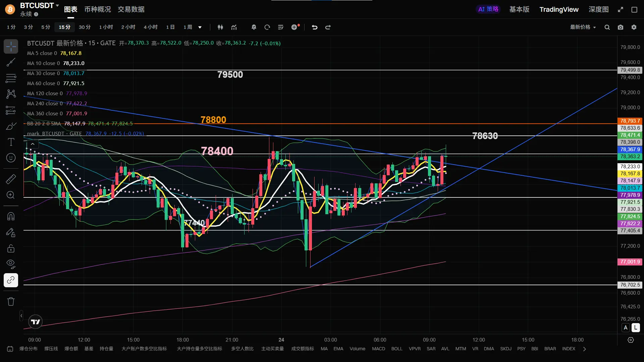Click the camera snapshot icon
The width and height of the screenshot is (644, 362).
tap(621, 27)
